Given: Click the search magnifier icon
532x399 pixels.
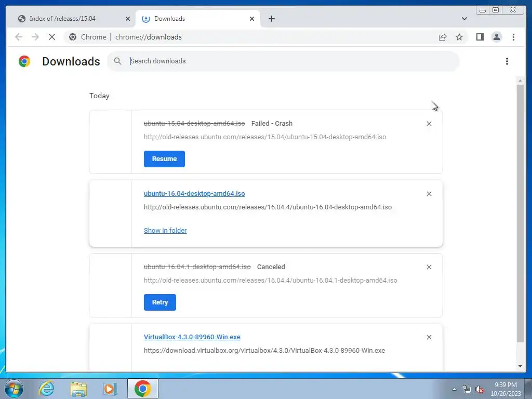Looking at the screenshot, I should [118, 61].
